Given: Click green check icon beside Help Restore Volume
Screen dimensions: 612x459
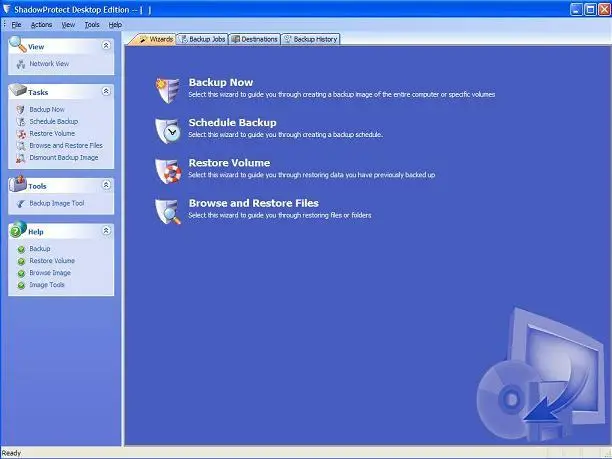Looking at the screenshot, I should pyautogui.click(x=21, y=261).
